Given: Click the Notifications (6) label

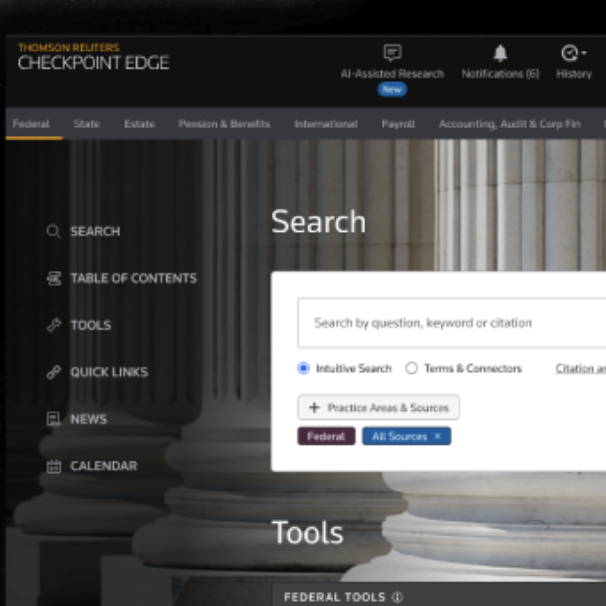Looking at the screenshot, I should (x=500, y=74).
